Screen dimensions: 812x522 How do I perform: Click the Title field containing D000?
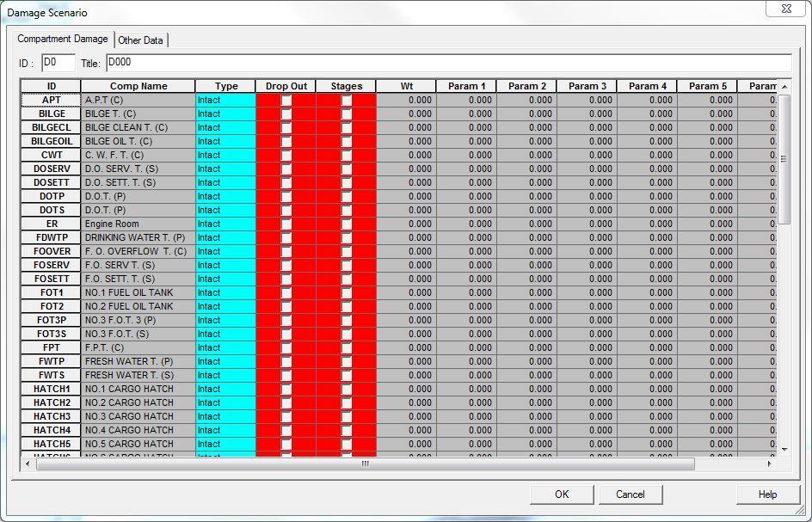448,63
